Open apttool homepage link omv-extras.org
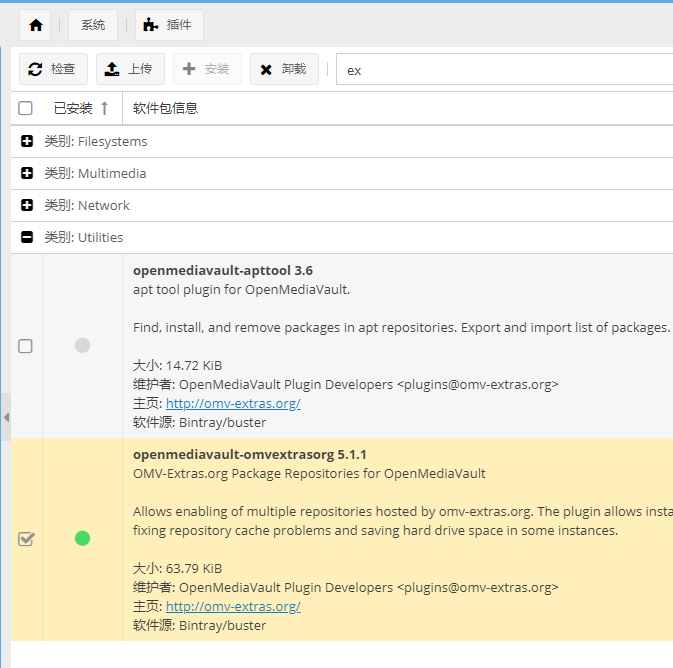This screenshot has width=673, height=668. point(233,404)
